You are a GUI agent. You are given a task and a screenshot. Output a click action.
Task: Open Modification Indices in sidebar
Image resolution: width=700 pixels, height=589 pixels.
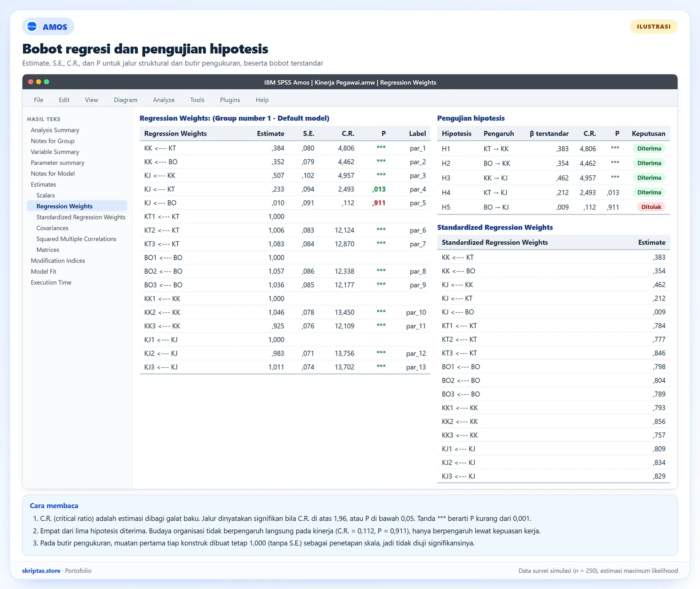click(58, 261)
